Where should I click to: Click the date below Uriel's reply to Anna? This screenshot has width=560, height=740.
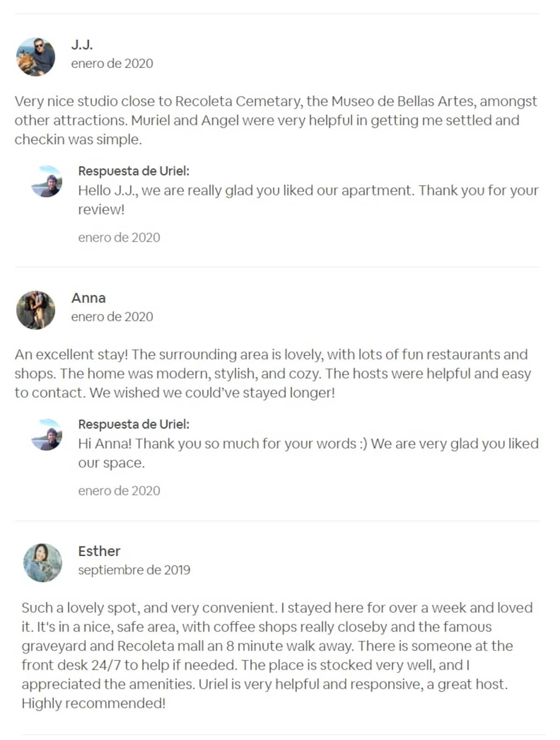coord(119,491)
